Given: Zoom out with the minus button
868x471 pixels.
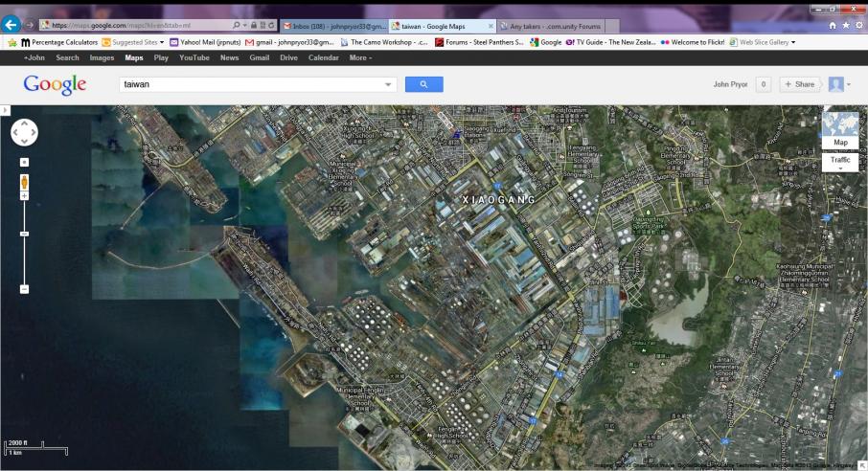Looking at the screenshot, I should click(x=25, y=288).
